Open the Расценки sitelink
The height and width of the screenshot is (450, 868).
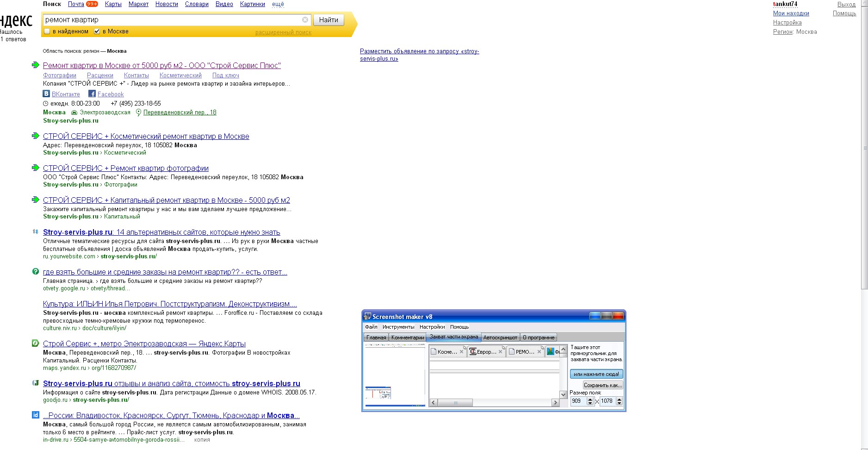pos(100,75)
